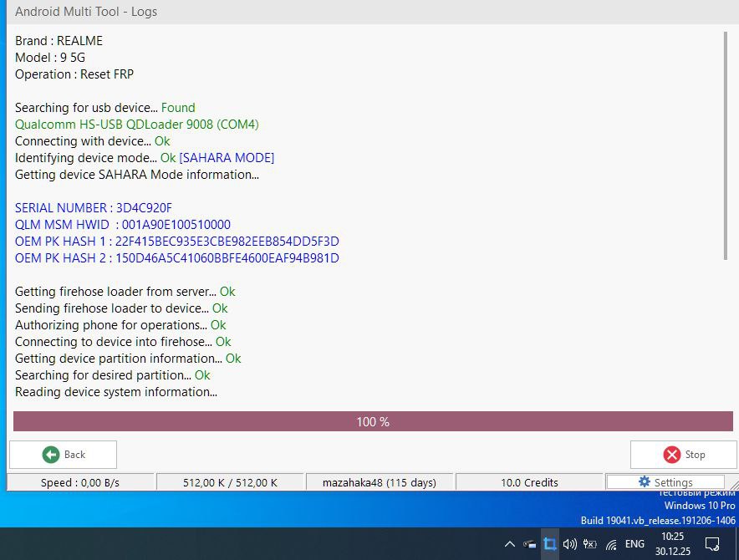Click the 100 % progress bar
739x560 pixels.
[373, 421]
